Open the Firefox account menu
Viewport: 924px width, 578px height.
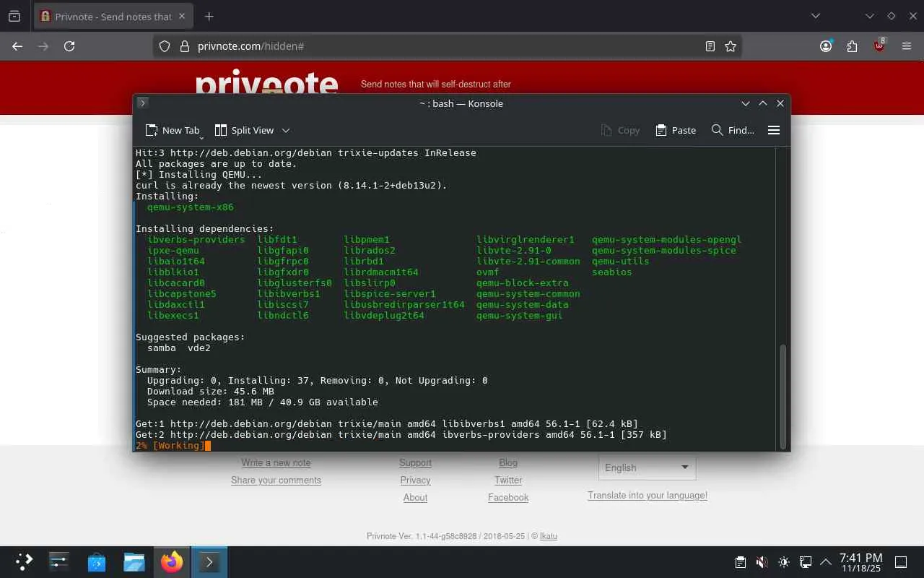coord(826,46)
